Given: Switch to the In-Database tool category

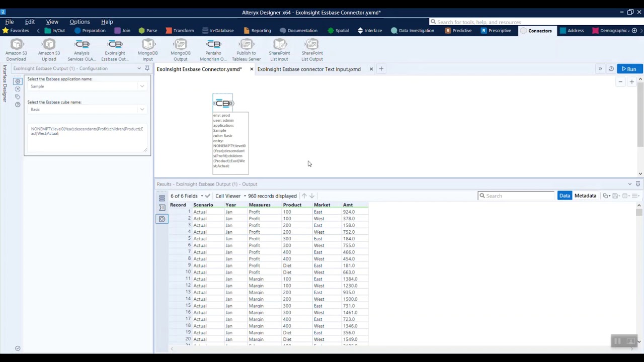Looking at the screenshot, I should pos(218,31).
